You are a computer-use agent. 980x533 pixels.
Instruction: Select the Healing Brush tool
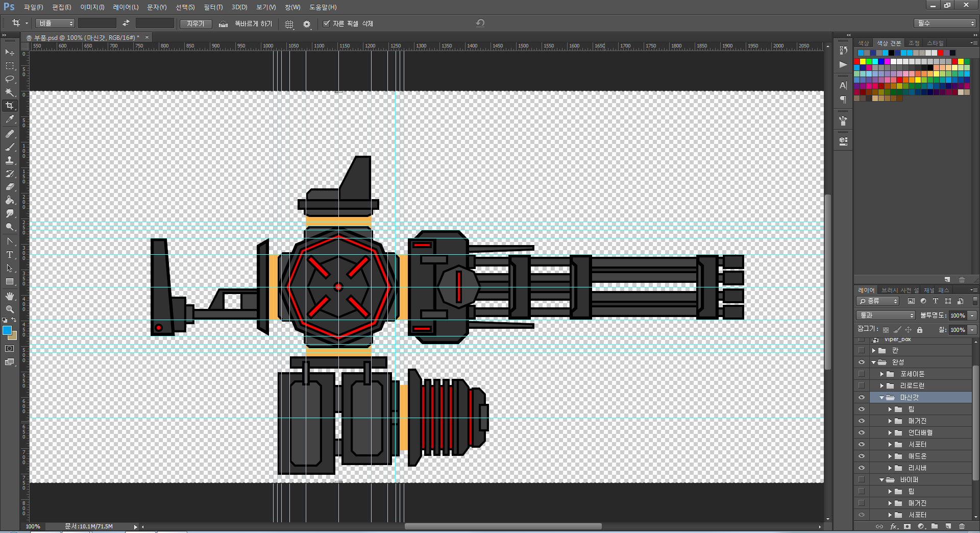coord(10,134)
